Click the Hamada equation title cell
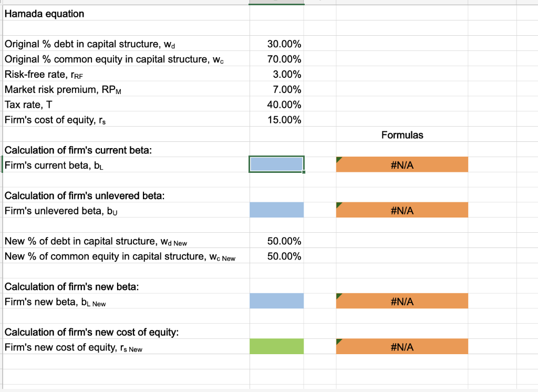 44,14
